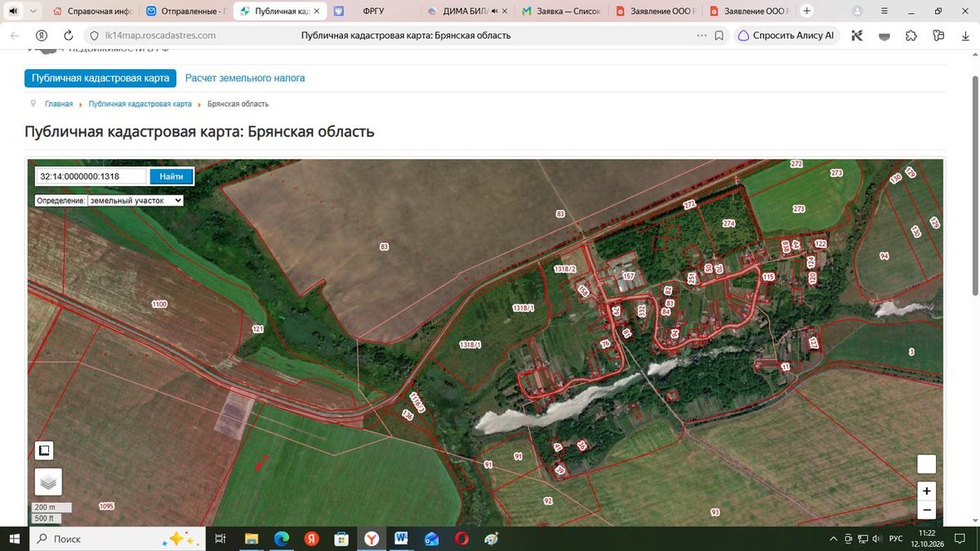Click the address bar URL

160,36
